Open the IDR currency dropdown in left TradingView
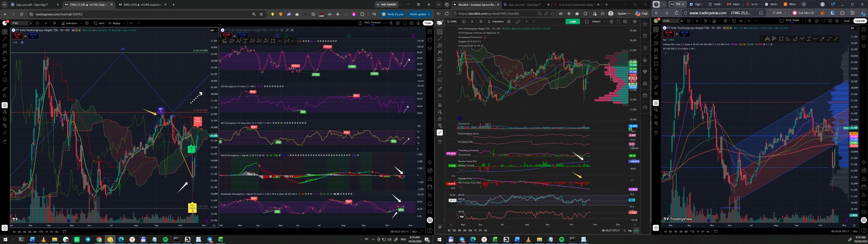868x244 pixels. pyautogui.click(x=214, y=30)
